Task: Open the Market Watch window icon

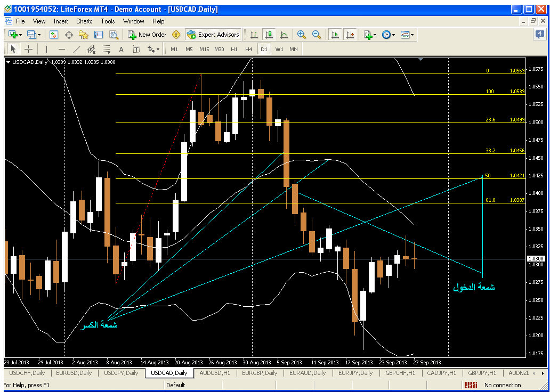Action: click(54, 35)
